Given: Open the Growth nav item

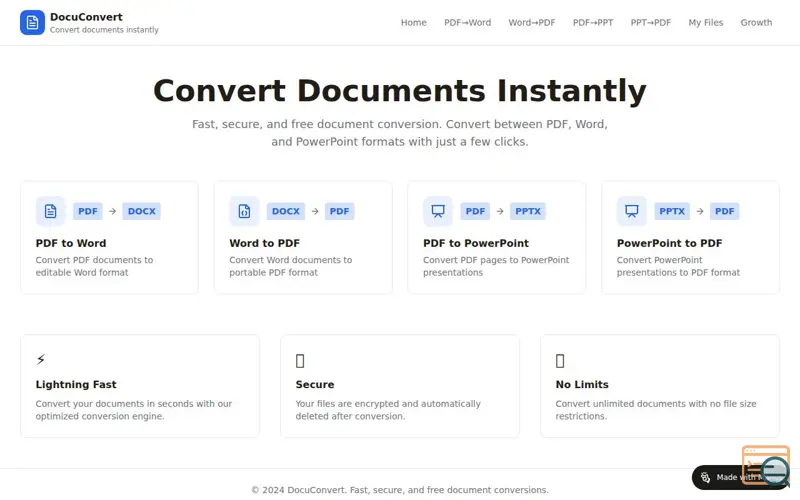Looking at the screenshot, I should (756, 22).
